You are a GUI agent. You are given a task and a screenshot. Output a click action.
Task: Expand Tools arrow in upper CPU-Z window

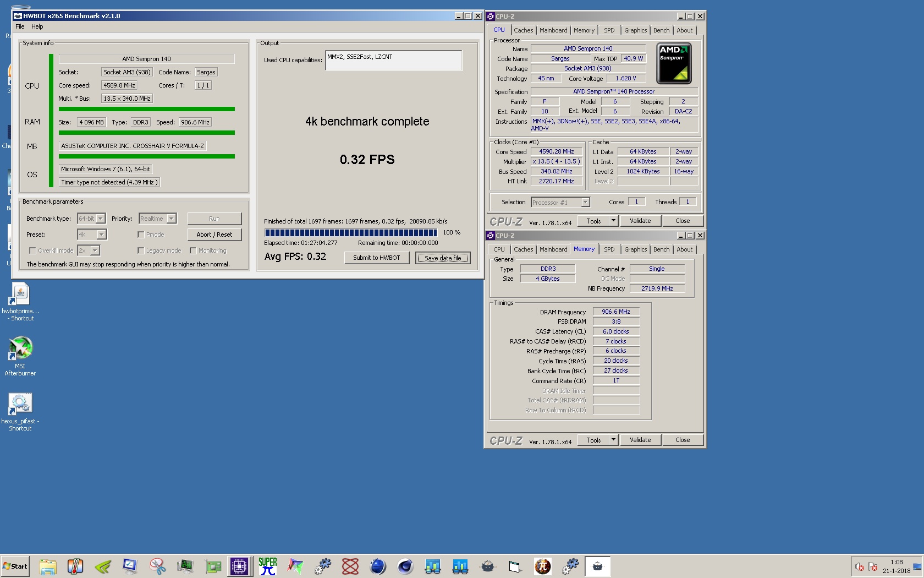click(613, 221)
